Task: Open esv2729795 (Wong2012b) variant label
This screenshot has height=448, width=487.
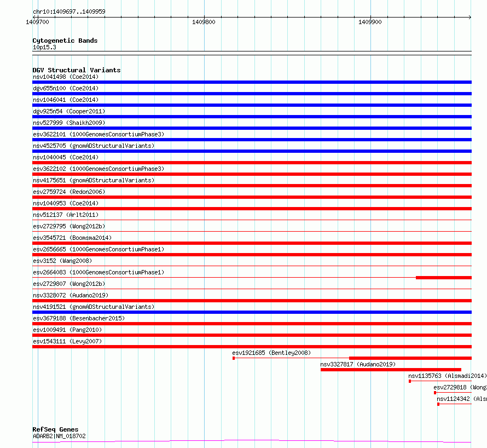Action: click(69, 226)
